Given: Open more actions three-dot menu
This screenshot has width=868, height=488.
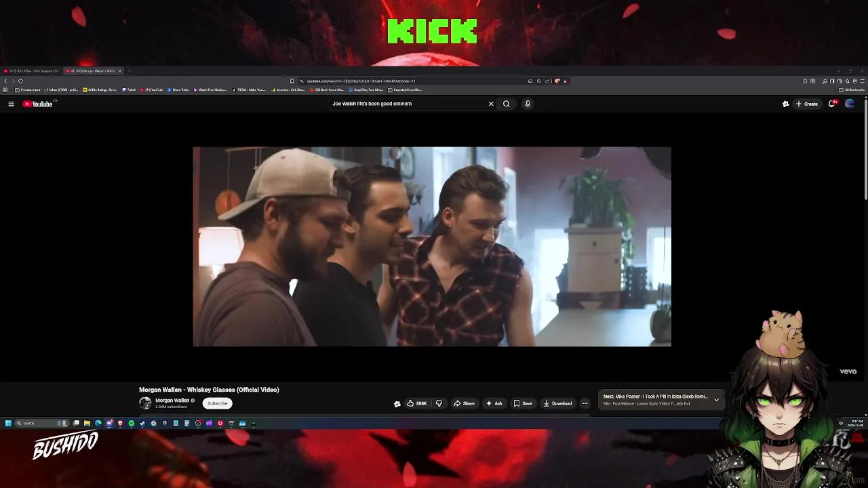Looking at the screenshot, I should (585, 403).
